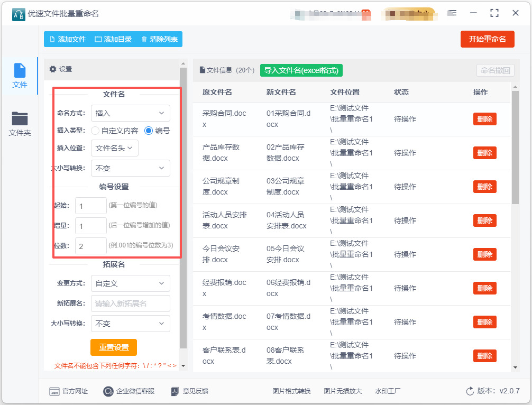This screenshot has height=405, width=532.
Task: Open the 命名方式 dropdown showing 插入
Action: 130,113
